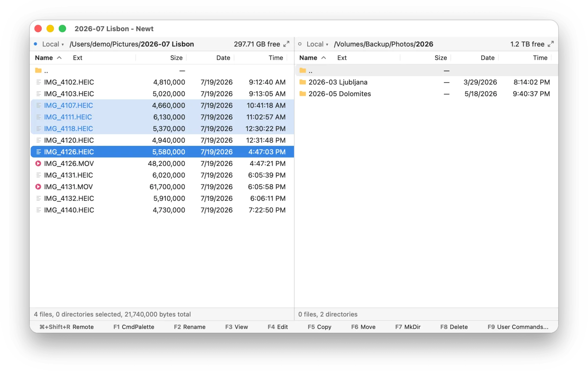Click the file icon beside IMG_4107.HEIC

[38, 105]
